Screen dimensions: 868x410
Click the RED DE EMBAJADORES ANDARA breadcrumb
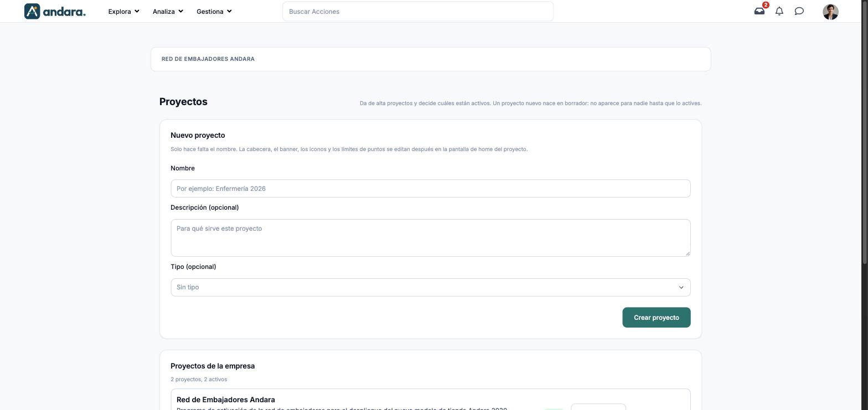coord(208,59)
